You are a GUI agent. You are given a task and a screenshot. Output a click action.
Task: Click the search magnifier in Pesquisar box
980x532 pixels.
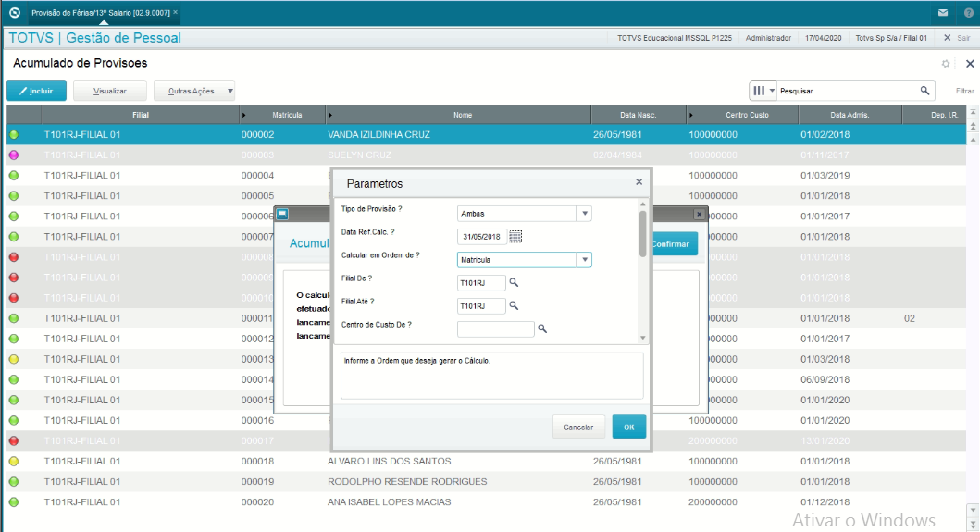point(925,91)
